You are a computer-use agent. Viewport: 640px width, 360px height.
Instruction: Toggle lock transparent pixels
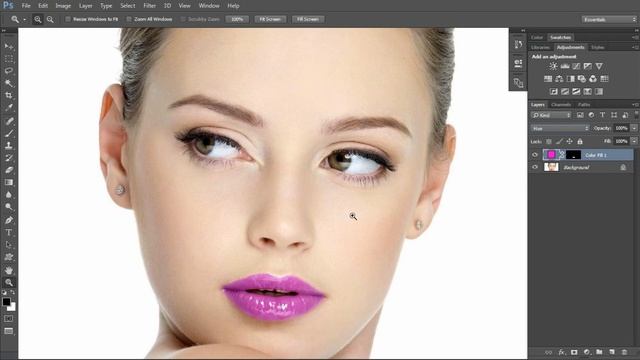point(549,141)
